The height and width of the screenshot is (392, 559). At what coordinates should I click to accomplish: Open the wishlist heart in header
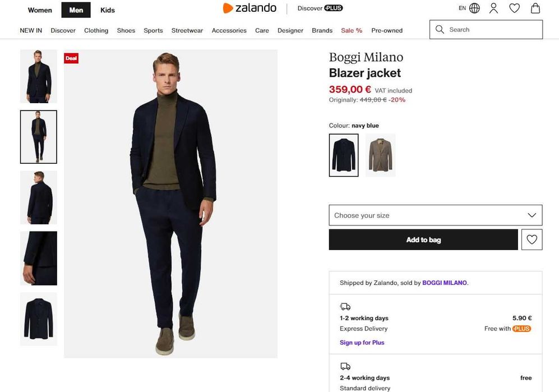point(514,8)
